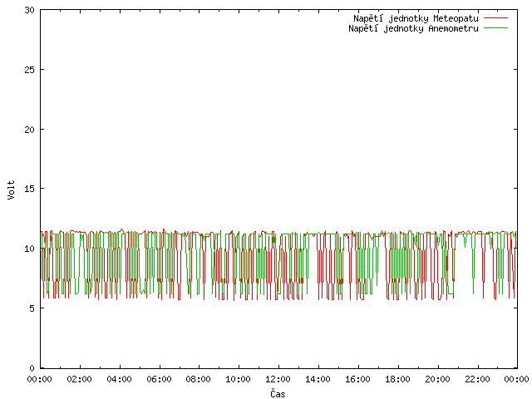
Task: Click the x-axis time label 22:00
Action: click(x=477, y=379)
